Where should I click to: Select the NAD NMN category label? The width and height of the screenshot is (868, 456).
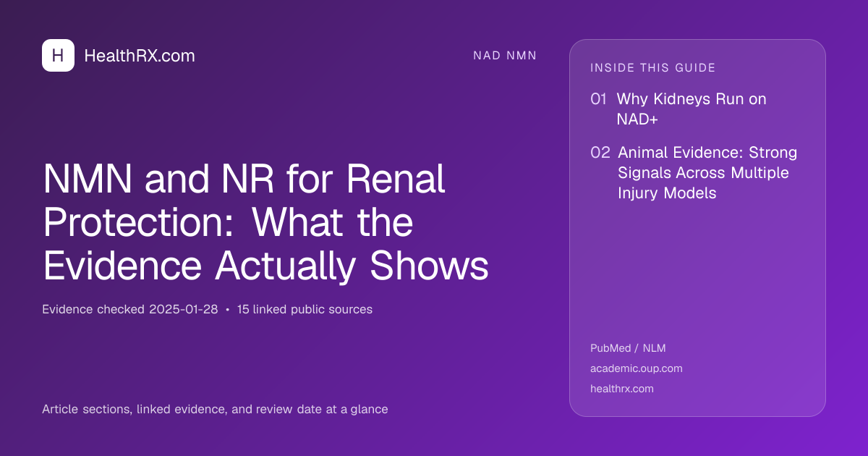point(505,56)
